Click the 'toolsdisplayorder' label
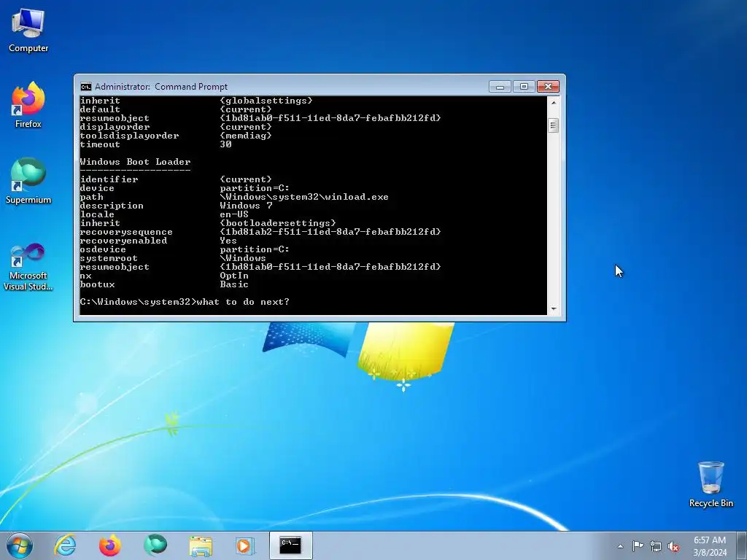The image size is (747, 560). click(x=130, y=136)
